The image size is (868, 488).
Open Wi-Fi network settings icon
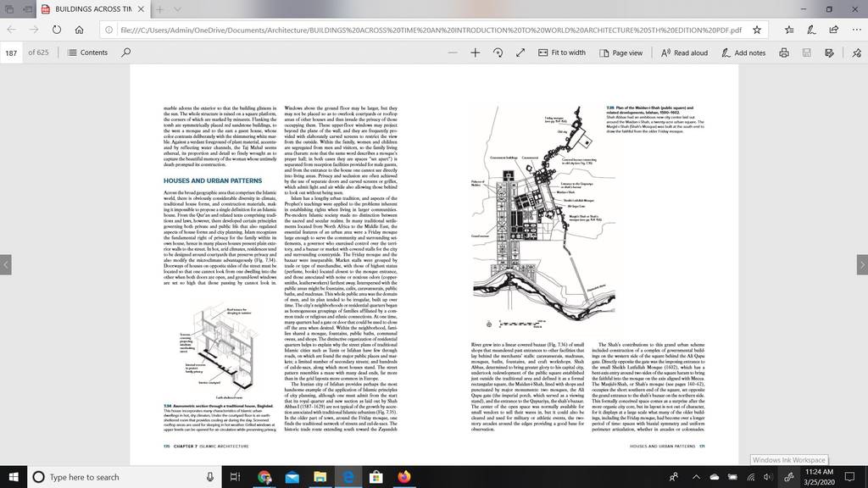(x=751, y=477)
